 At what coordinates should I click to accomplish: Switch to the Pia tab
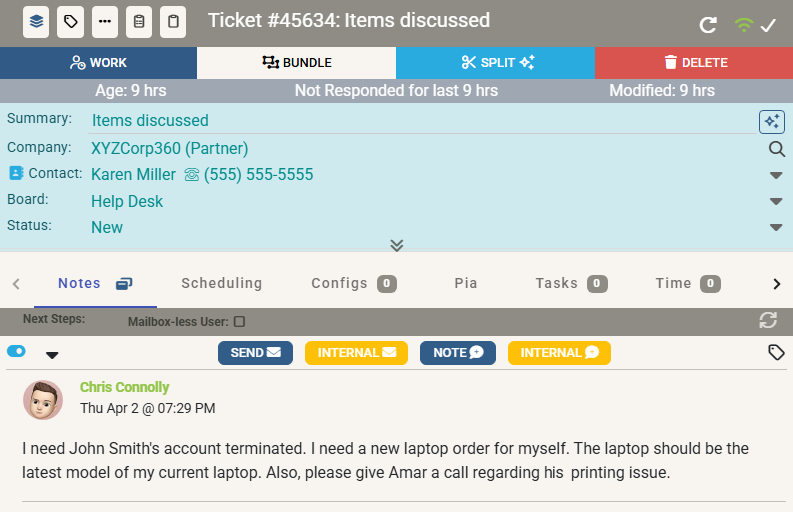click(466, 283)
